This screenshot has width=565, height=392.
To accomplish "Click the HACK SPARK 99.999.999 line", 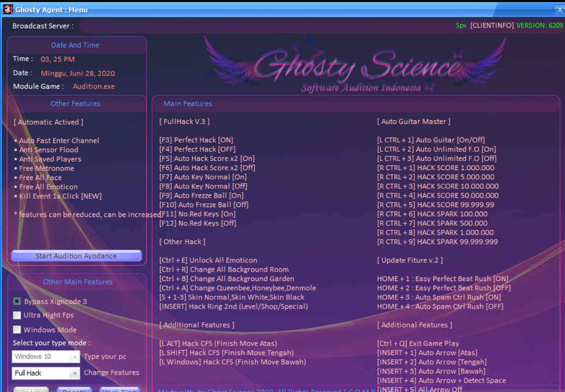I will pyautogui.click(x=437, y=242).
